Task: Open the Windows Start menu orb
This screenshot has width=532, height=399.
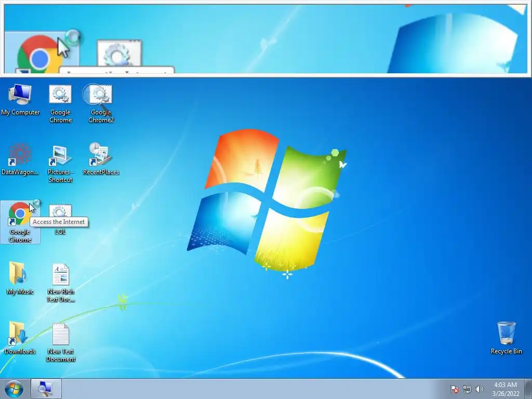Action: [14, 389]
